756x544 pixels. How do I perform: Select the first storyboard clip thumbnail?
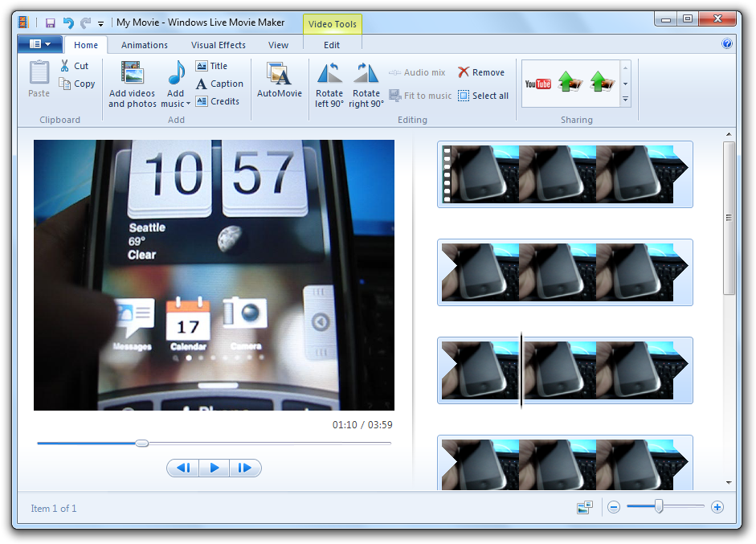[x=564, y=174]
